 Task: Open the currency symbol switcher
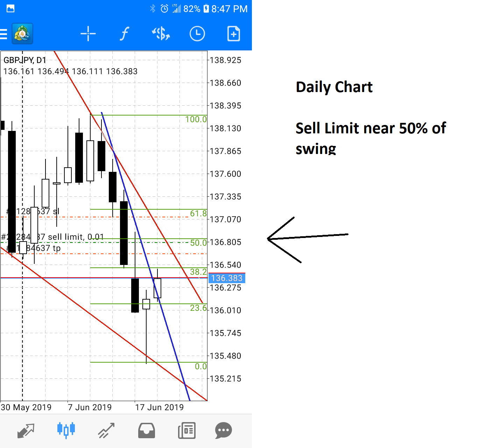[x=161, y=34]
